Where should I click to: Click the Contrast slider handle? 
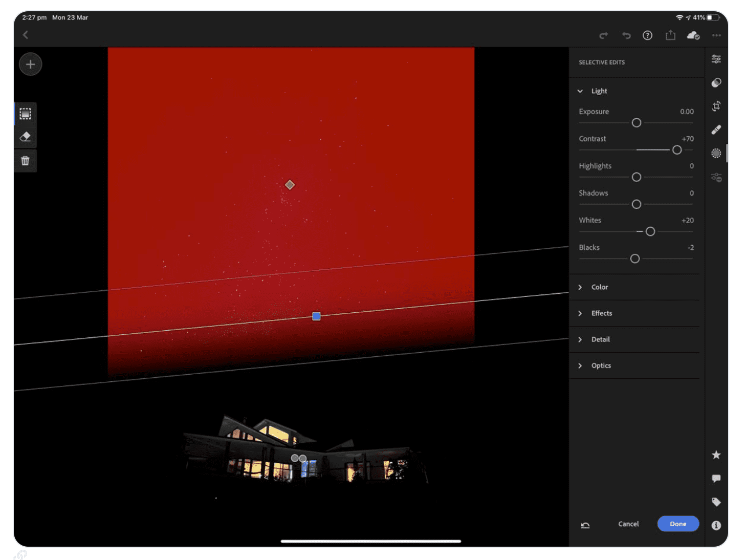(676, 149)
